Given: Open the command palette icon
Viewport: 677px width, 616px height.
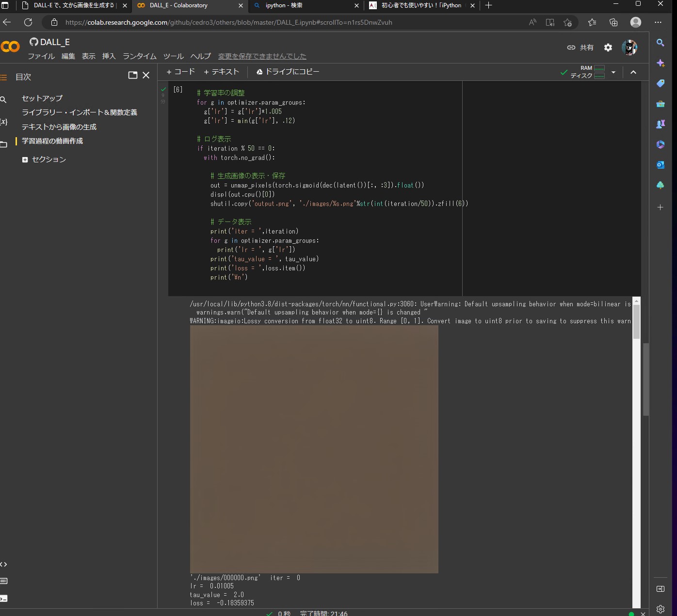Looking at the screenshot, I should [3, 581].
